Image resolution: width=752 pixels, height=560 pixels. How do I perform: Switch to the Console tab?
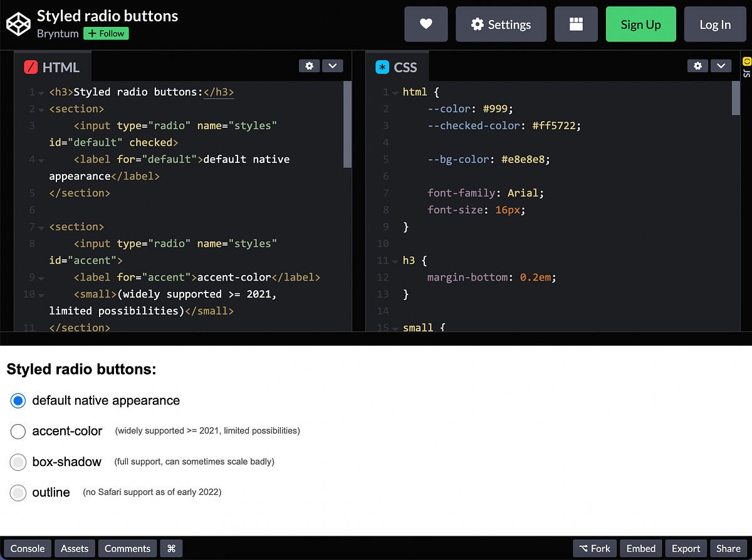[28, 548]
